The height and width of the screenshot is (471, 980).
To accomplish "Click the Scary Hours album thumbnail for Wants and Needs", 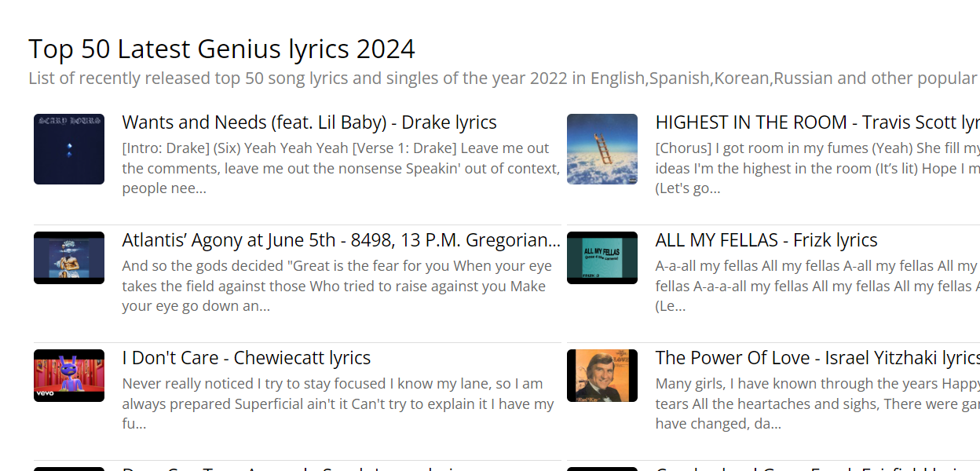I will click(x=69, y=149).
